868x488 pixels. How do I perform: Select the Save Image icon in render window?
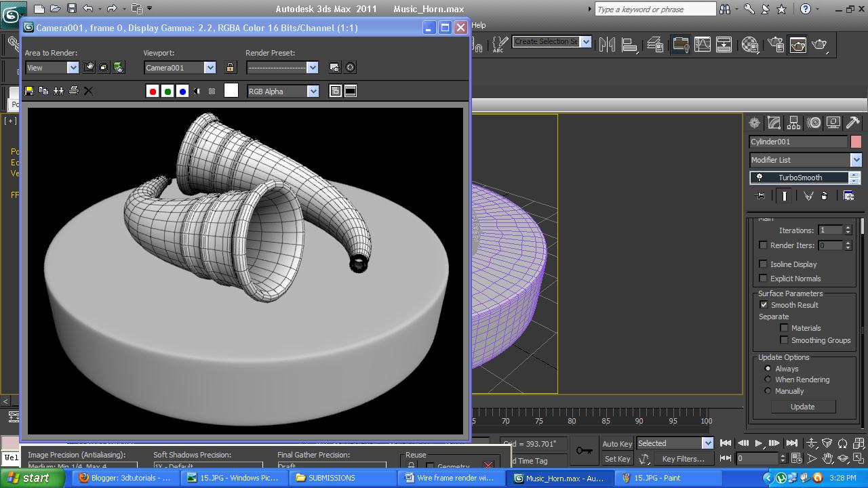tap(28, 90)
